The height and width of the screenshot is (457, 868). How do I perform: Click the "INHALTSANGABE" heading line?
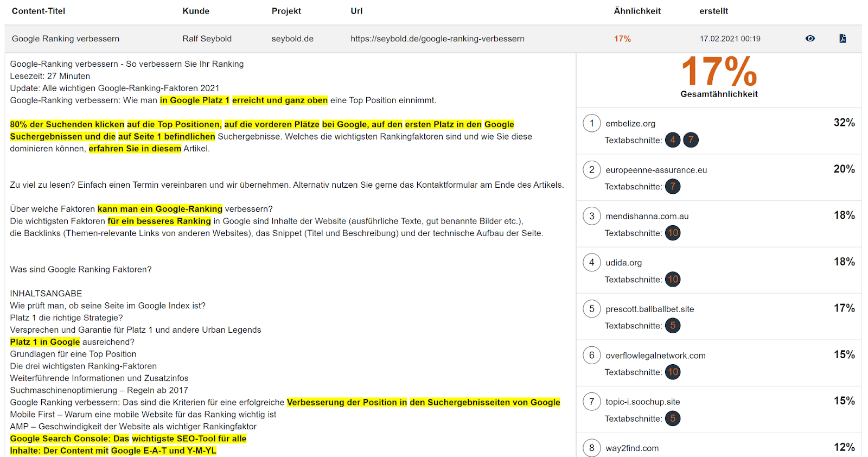[x=46, y=294]
